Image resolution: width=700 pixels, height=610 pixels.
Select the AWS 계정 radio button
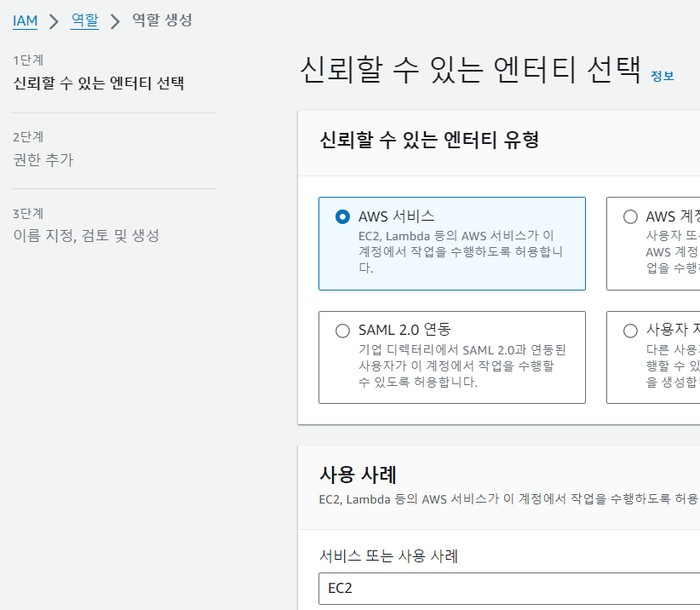[630, 217]
